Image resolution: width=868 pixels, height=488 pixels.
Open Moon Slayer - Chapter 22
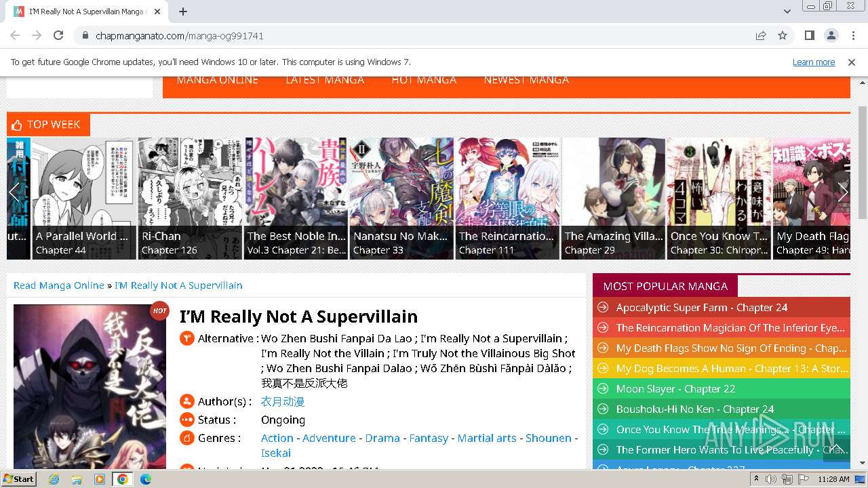(675, 388)
